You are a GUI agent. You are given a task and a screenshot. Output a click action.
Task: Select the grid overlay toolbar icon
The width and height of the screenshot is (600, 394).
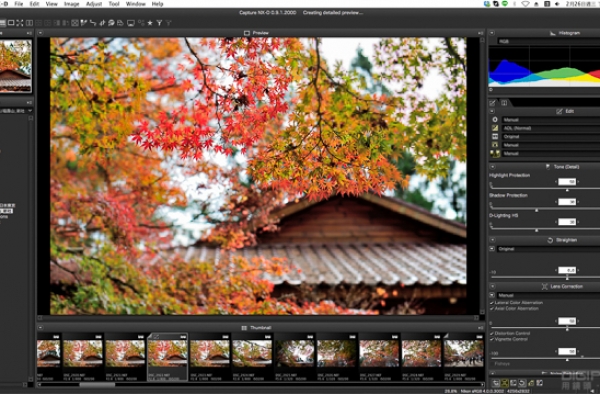click(75, 23)
